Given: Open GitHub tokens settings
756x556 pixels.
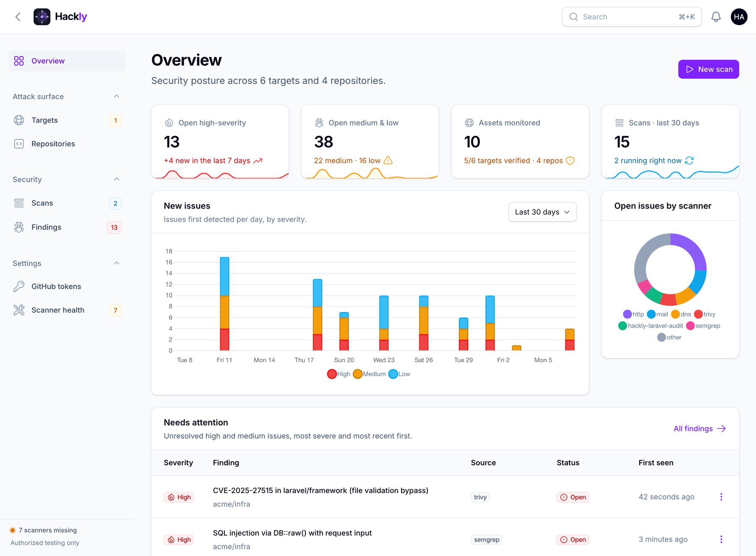Looking at the screenshot, I should click(x=67, y=286).
